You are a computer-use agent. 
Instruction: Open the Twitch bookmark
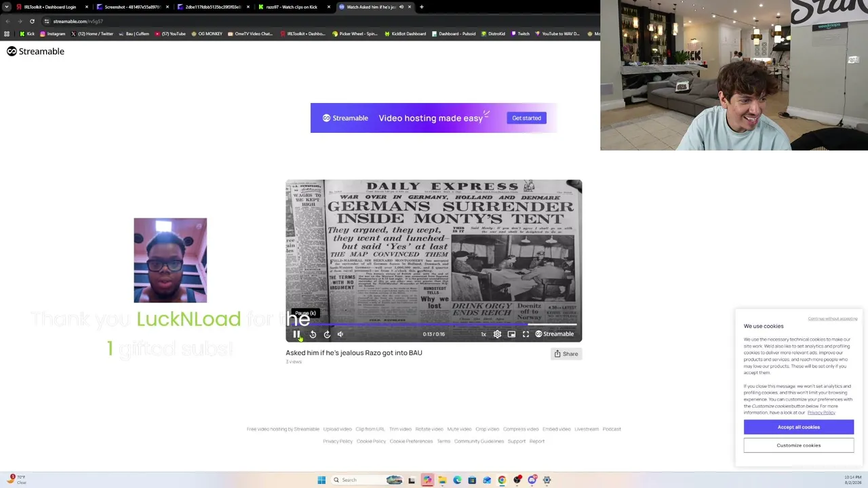520,34
